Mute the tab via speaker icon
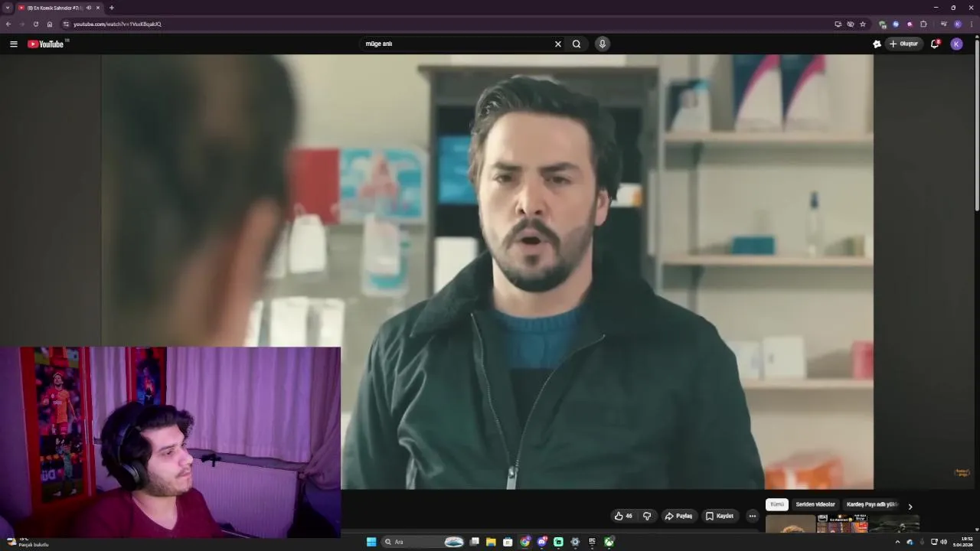This screenshot has height=551, width=980. tap(89, 8)
